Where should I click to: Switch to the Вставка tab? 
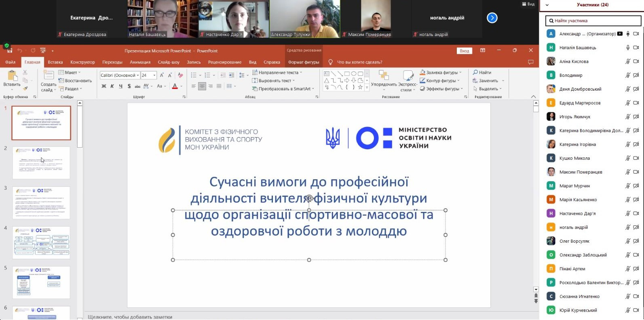click(55, 62)
